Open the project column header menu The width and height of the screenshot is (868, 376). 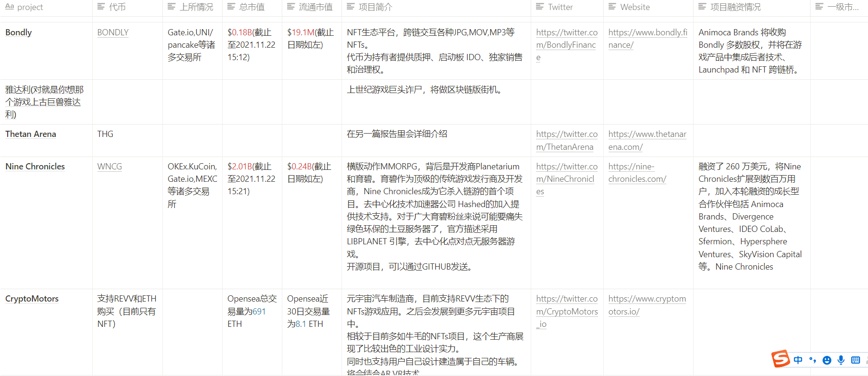point(46,7)
